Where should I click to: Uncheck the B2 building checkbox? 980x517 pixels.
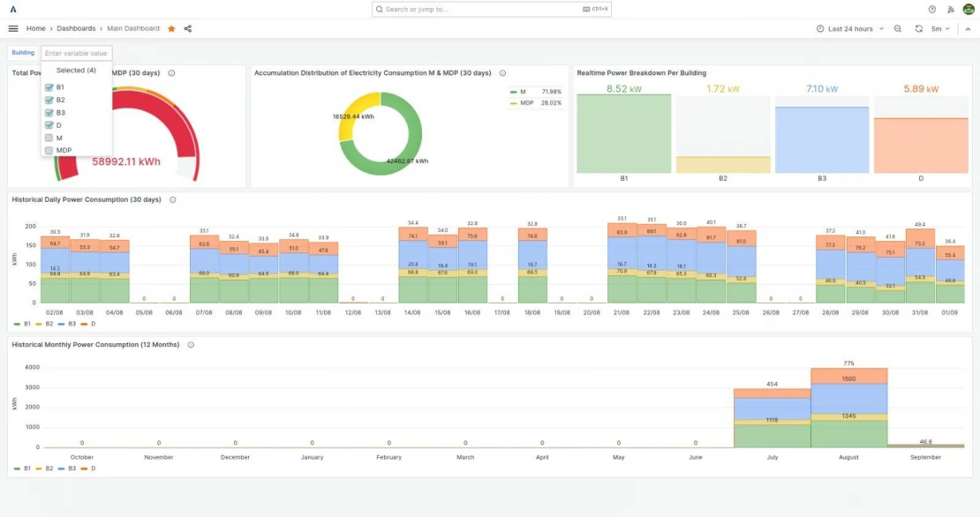49,100
